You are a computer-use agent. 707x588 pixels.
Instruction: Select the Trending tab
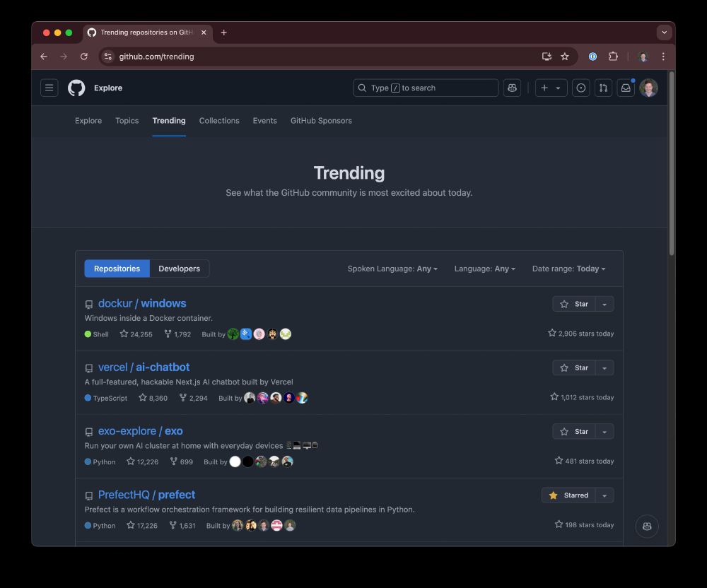(169, 121)
